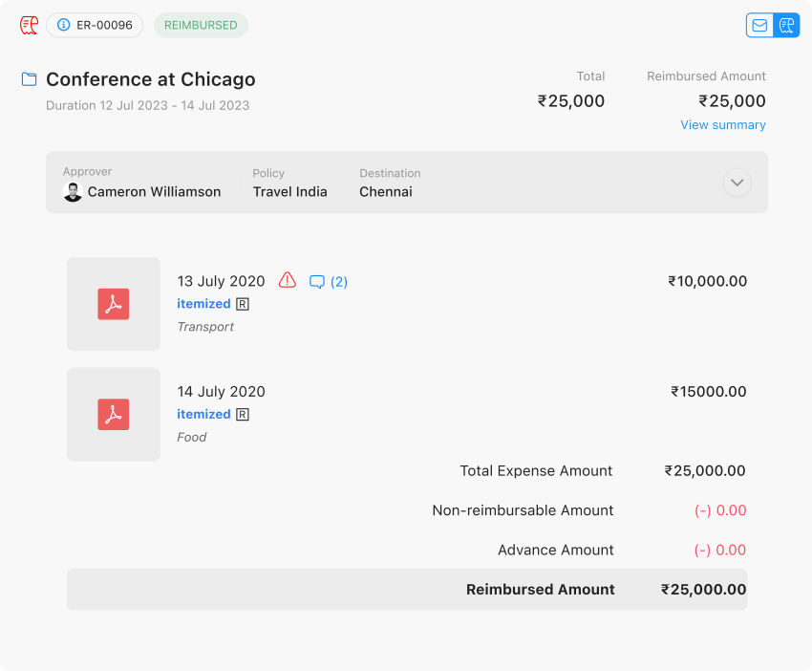Click the R badge on Transport expense

pos(243,304)
